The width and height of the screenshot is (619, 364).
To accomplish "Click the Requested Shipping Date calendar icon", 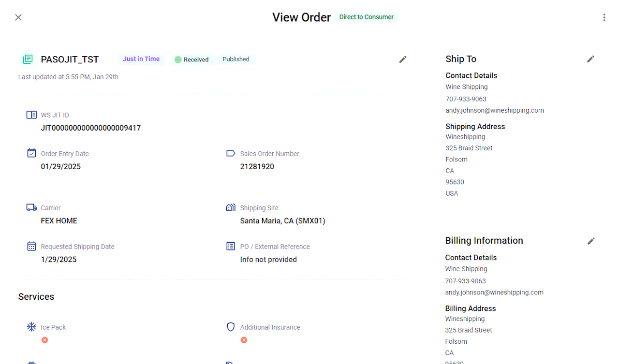I will (31, 246).
